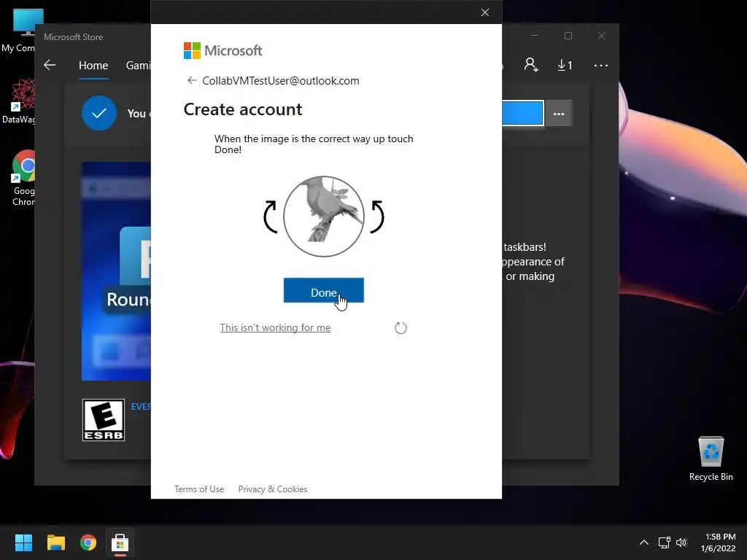Open the clock showing 1:58 PM
The width and height of the screenshot is (747, 560).
point(719,542)
